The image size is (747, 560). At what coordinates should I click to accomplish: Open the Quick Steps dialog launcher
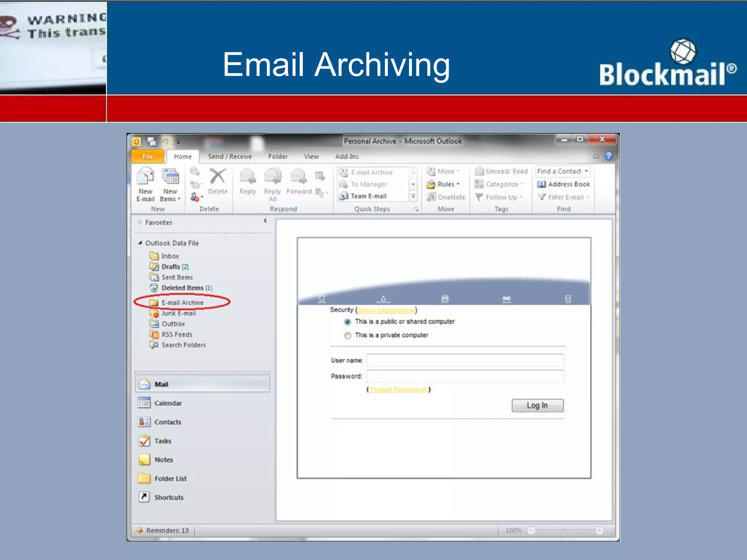tap(416, 209)
